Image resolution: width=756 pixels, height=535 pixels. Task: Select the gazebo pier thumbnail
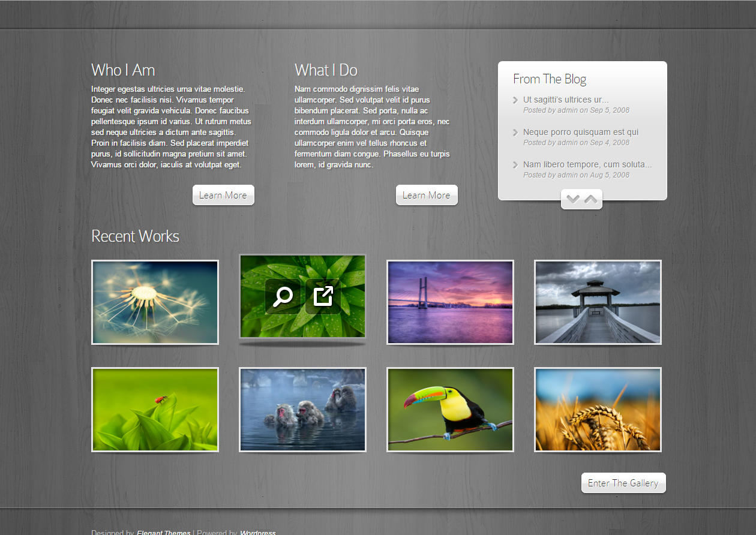point(598,302)
